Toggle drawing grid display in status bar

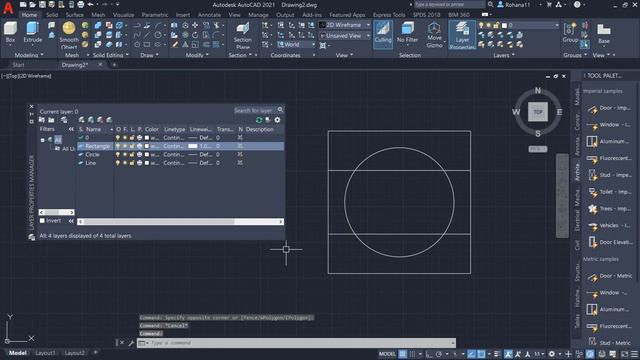point(403,354)
